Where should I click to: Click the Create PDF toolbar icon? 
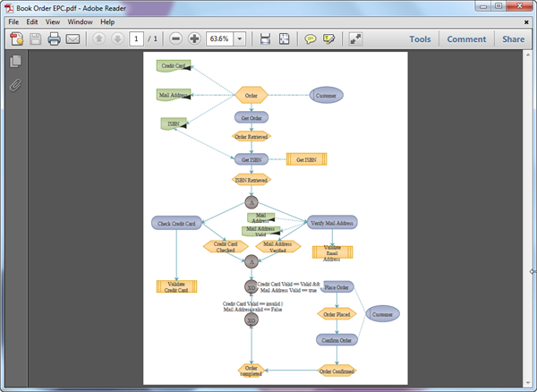[x=15, y=39]
